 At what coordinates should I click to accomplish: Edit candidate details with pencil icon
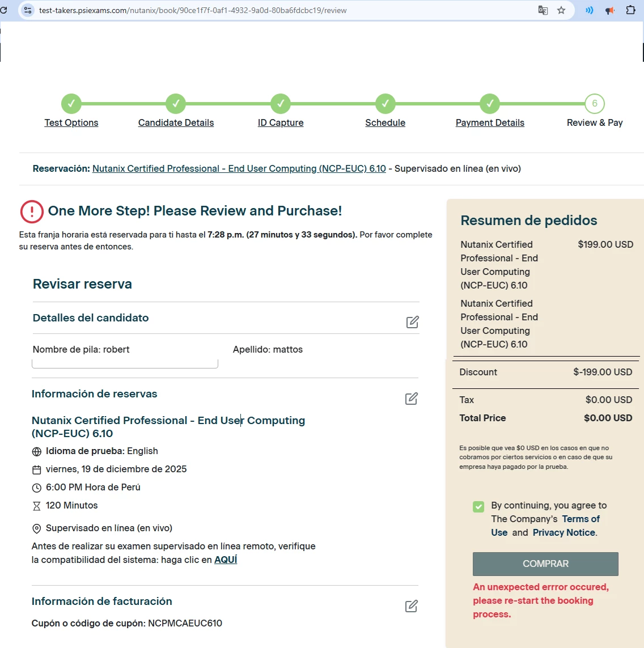tap(412, 322)
